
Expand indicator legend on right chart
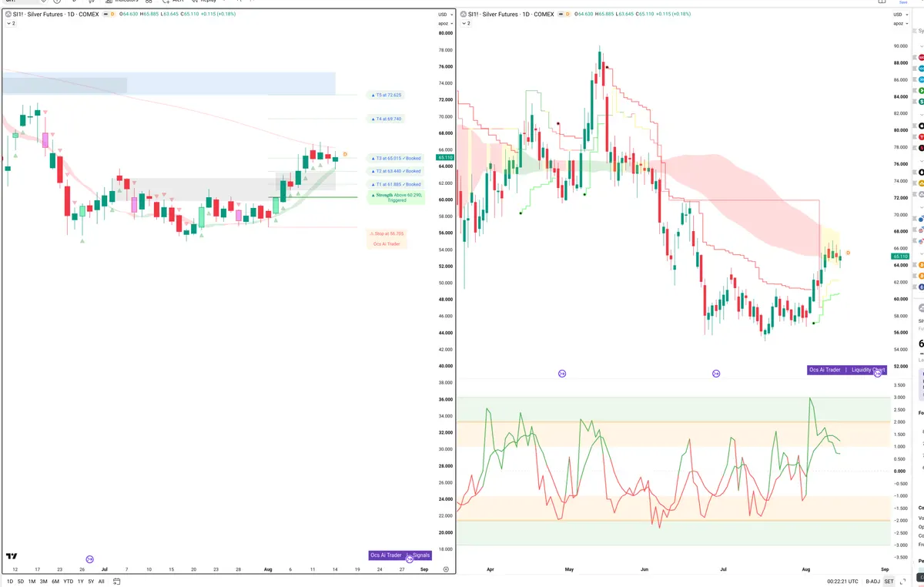click(466, 24)
